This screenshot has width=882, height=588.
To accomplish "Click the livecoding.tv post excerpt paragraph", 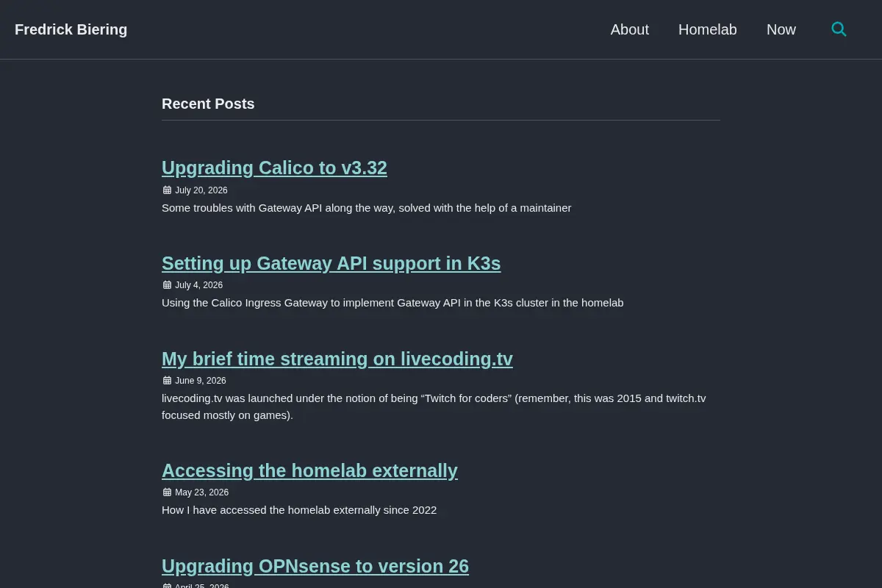I will pyautogui.click(x=434, y=406).
